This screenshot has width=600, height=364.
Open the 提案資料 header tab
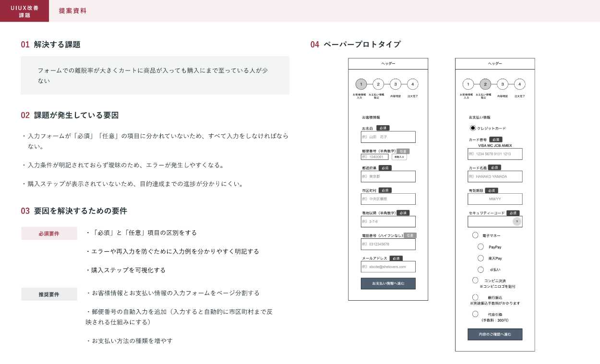73,11
